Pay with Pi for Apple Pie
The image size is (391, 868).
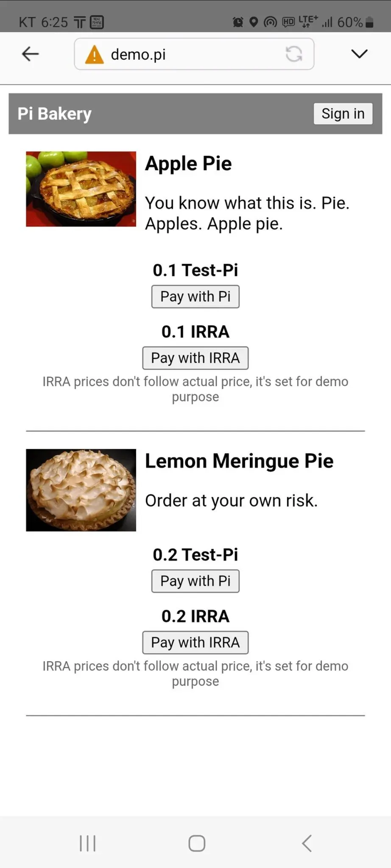(195, 296)
